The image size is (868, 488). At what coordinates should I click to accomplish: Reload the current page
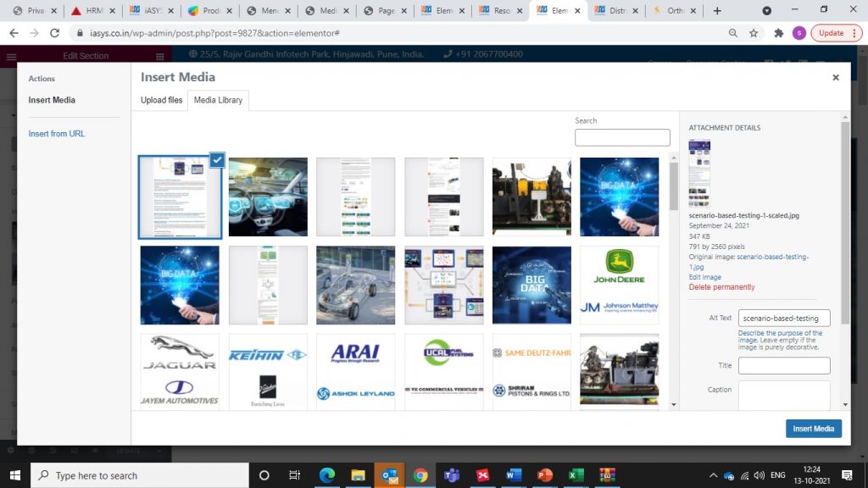(54, 33)
